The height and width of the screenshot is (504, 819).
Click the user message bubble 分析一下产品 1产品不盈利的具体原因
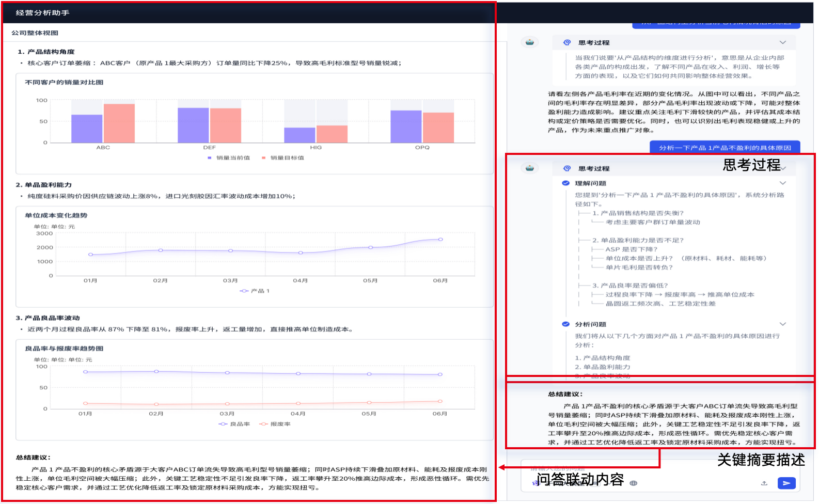[x=724, y=148]
